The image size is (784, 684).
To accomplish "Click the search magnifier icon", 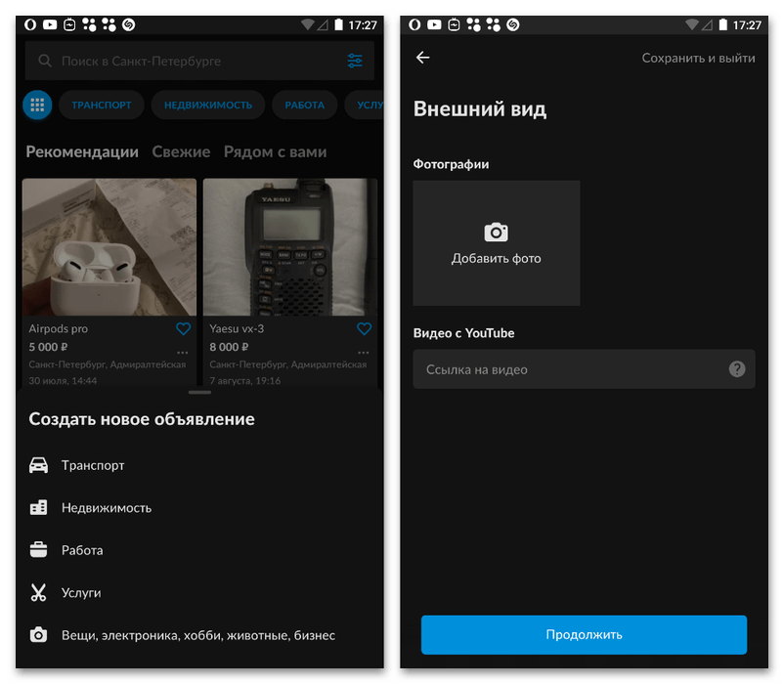I will pyautogui.click(x=45, y=61).
